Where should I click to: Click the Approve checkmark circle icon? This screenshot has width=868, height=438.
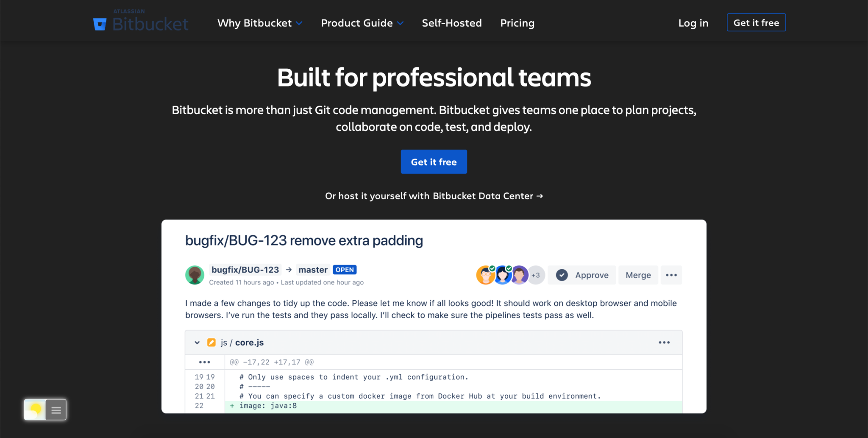[x=562, y=275]
